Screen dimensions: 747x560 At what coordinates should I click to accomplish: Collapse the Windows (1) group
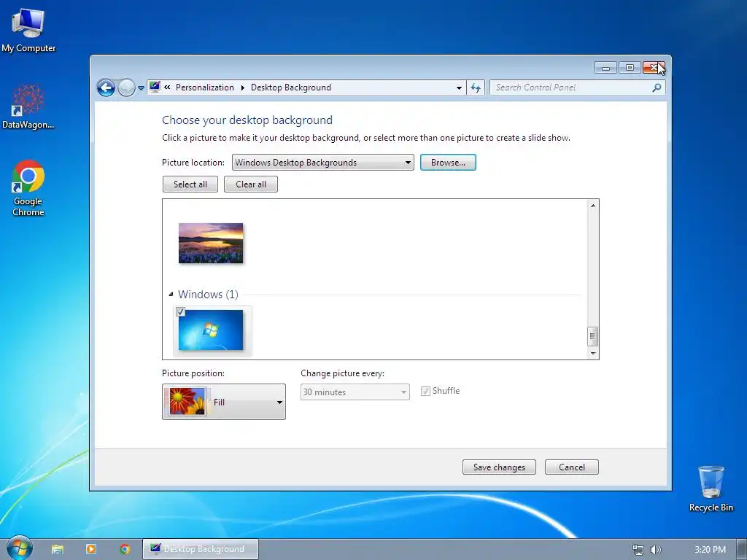[x=171, y=295]
